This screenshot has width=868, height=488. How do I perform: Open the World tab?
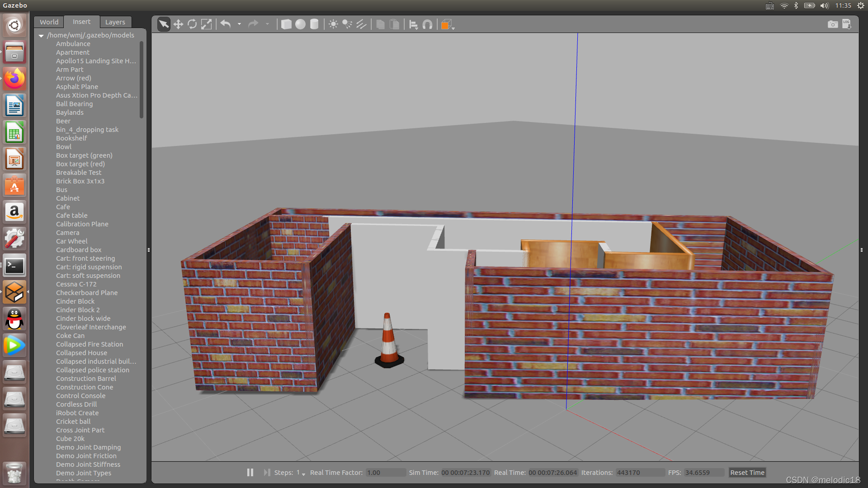pos(49,22)
